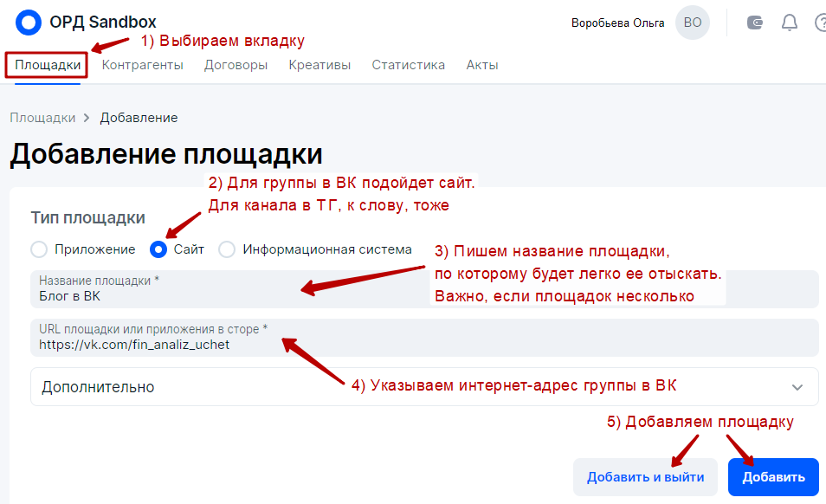Open notifications bell icon
This screenshot has height=504, width=826.
coord(789,23)
